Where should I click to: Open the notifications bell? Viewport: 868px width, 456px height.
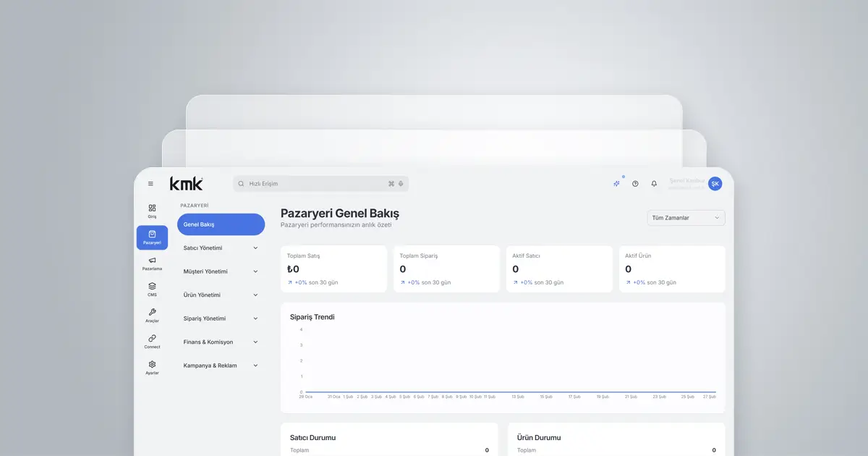click(x=654, y=184)
